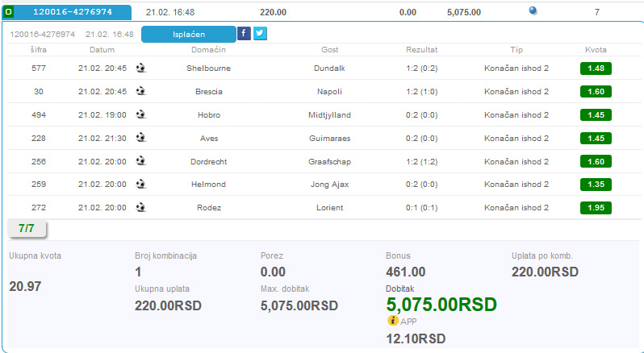Click soccer ball icon in Dordrecht row
Image resolution: width=644 pixels, height=353 pixels.
pyautogui.click(x=141, y=160)
